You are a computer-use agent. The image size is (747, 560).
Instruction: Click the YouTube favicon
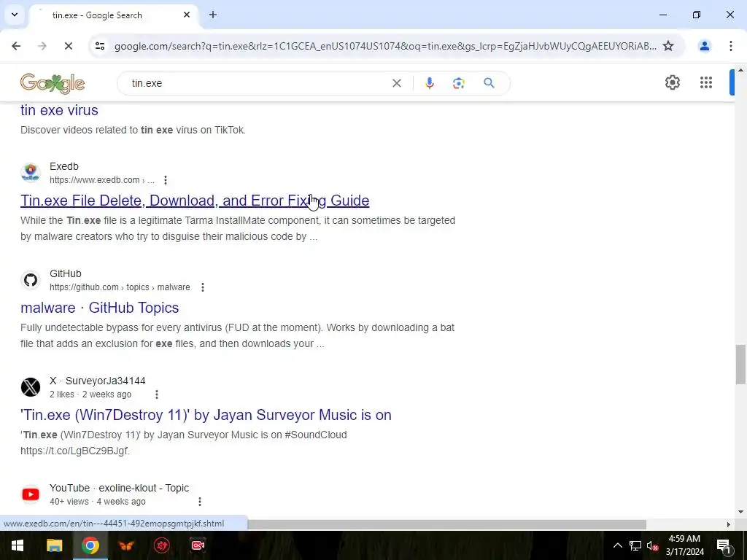(x=31, y=494)
